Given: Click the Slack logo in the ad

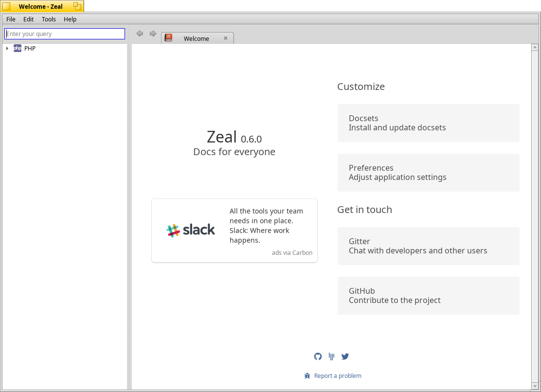Looking at the screenshot, I should point(190,230).
